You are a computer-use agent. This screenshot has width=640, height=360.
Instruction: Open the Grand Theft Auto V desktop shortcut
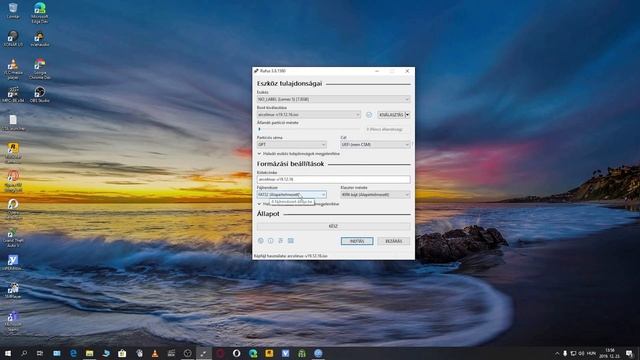click(x=13, y=238)
